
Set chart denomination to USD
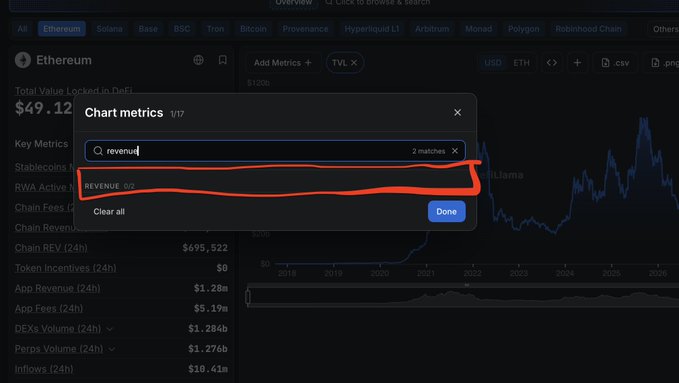coord(493,63)
